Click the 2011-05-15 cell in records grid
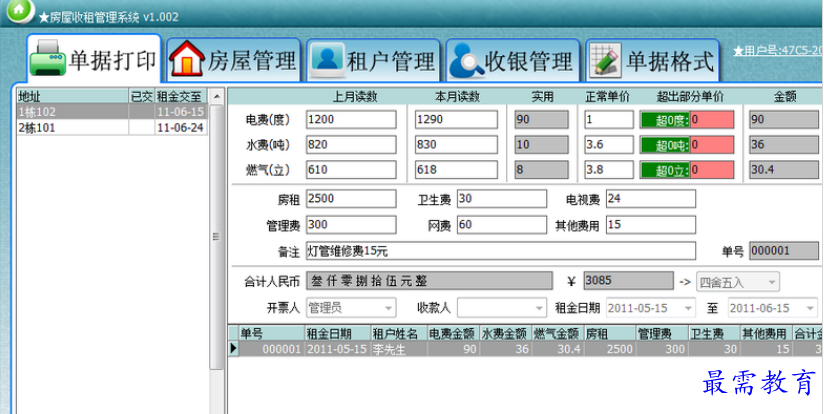This screenshot has width=824, height=414. coord(338,349)
